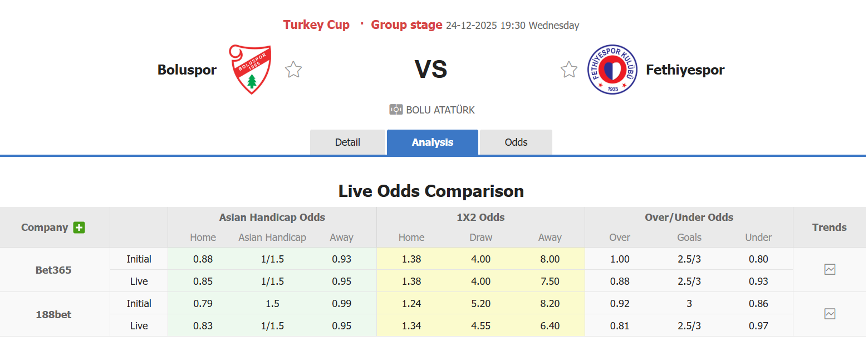Click the BOLU ATATÜRK stadium label

440,110
